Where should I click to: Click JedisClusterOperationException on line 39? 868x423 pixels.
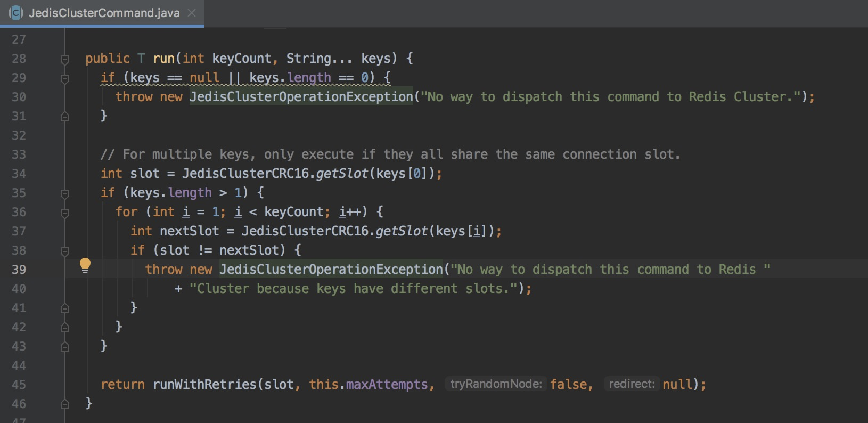point(331,269)
